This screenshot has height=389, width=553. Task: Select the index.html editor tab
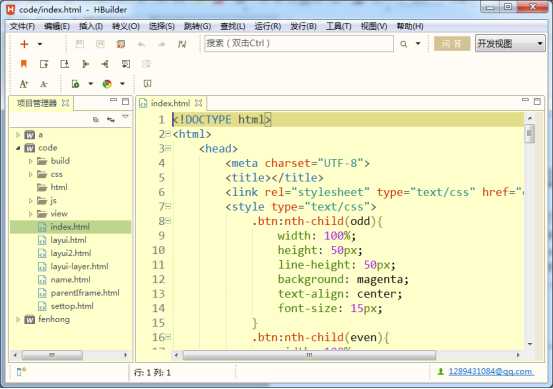tap(170, 103)
